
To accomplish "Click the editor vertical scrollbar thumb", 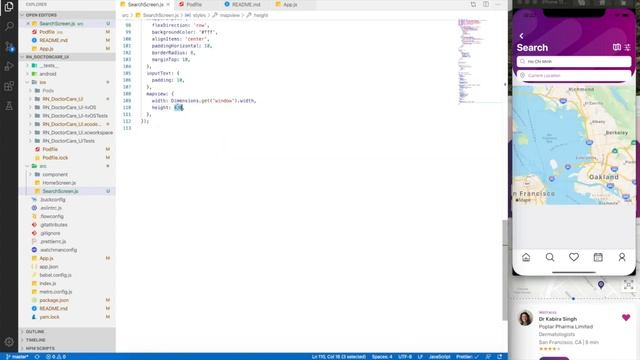I will tap(505, 270).
